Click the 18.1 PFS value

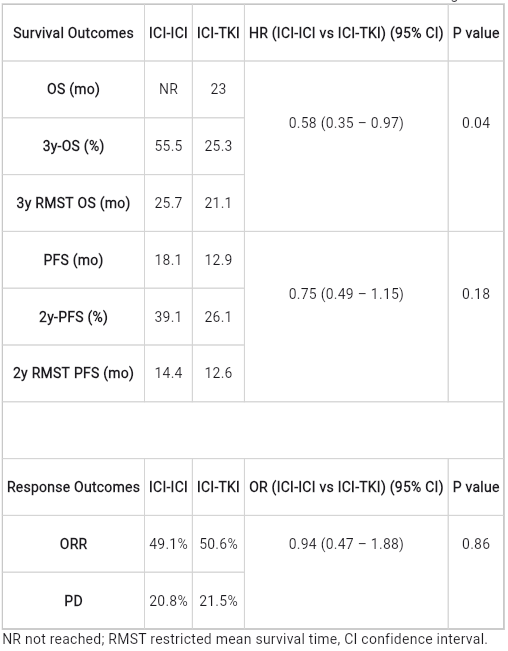click(168, 260)
